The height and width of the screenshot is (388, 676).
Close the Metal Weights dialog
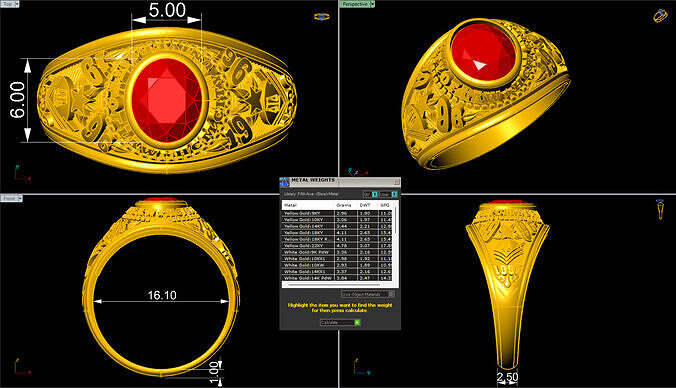(397, 182)
